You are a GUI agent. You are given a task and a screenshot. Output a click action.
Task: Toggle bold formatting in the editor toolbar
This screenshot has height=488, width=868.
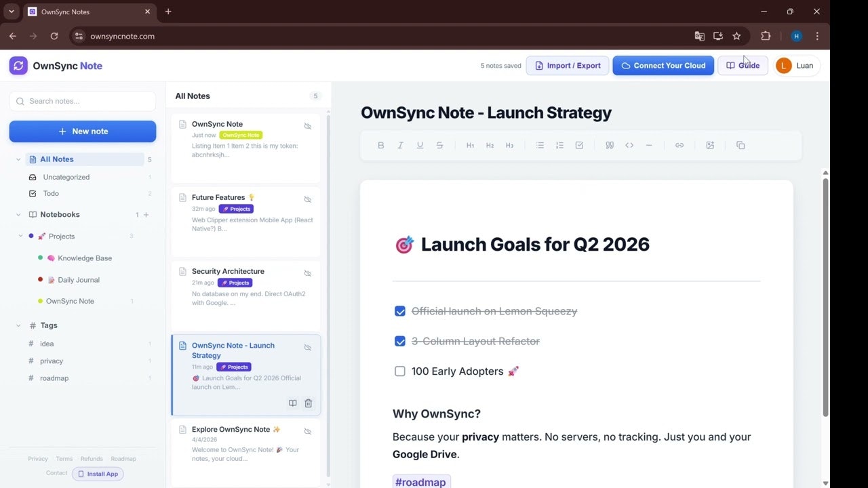coord(381,145)
